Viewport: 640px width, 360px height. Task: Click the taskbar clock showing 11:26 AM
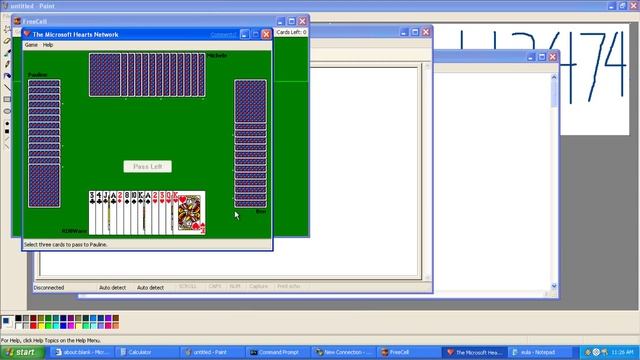coord(623,352)
